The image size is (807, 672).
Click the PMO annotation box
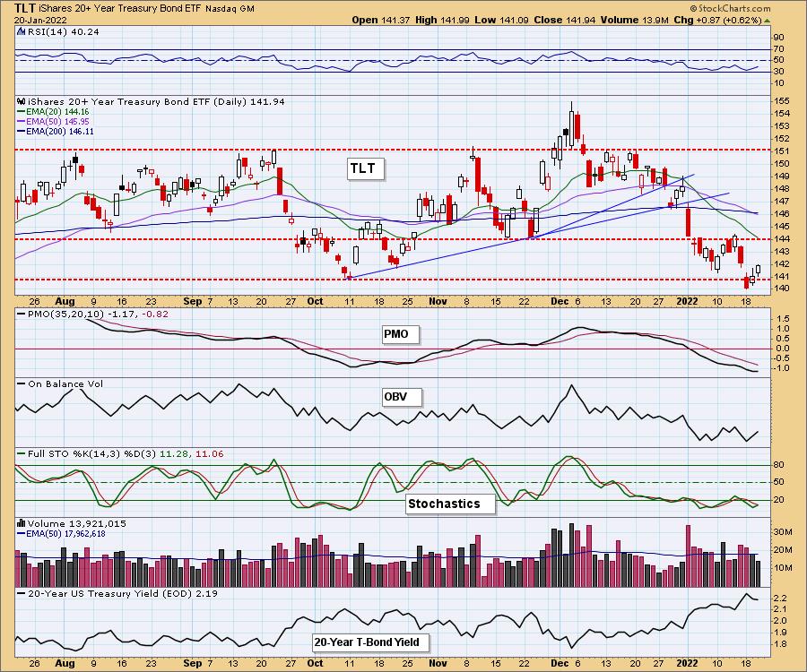(401, 335)
